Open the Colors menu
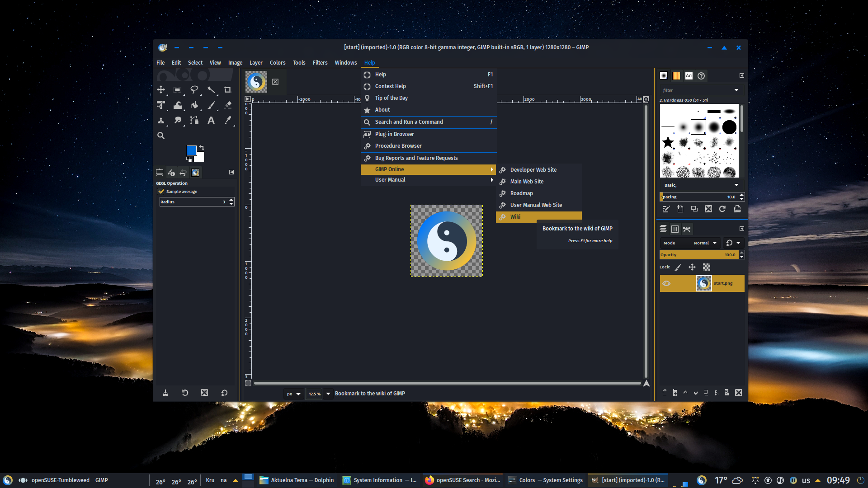The height and width of the screenshot is (488, 868). click(x=278, y=63)
